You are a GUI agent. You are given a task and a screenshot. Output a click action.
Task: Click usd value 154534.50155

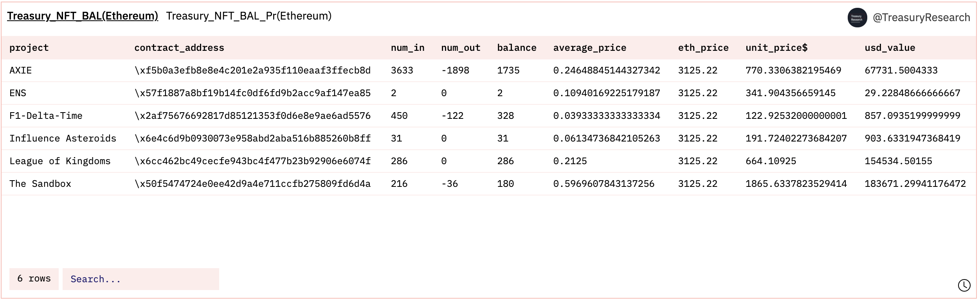click(899, 161)
